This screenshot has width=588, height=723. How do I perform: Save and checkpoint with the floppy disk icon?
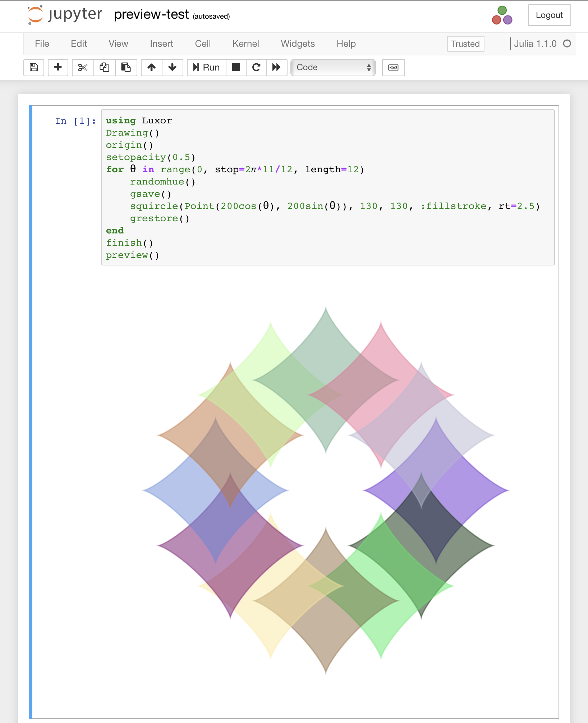coord(34,67)
